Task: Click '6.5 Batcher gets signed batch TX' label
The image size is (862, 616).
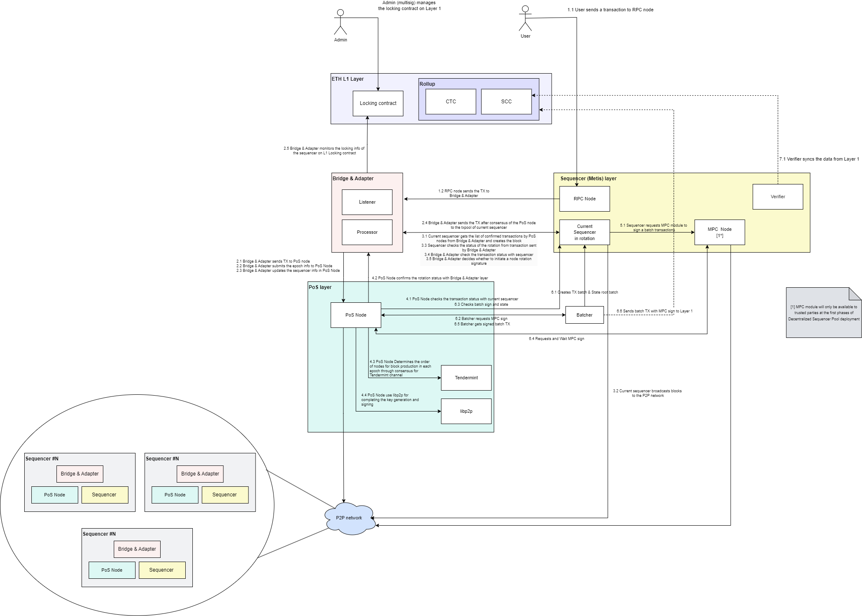Action: (x=482, y=324)
